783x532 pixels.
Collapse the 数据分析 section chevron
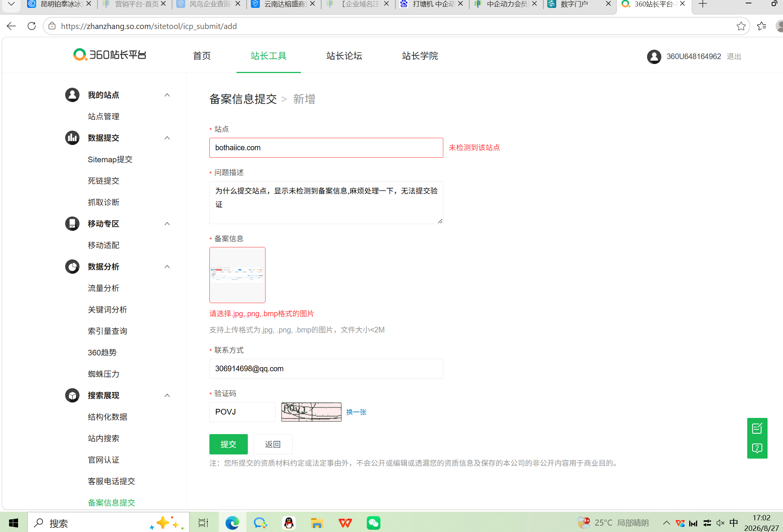pyautogui.click(x=167, y=267)
